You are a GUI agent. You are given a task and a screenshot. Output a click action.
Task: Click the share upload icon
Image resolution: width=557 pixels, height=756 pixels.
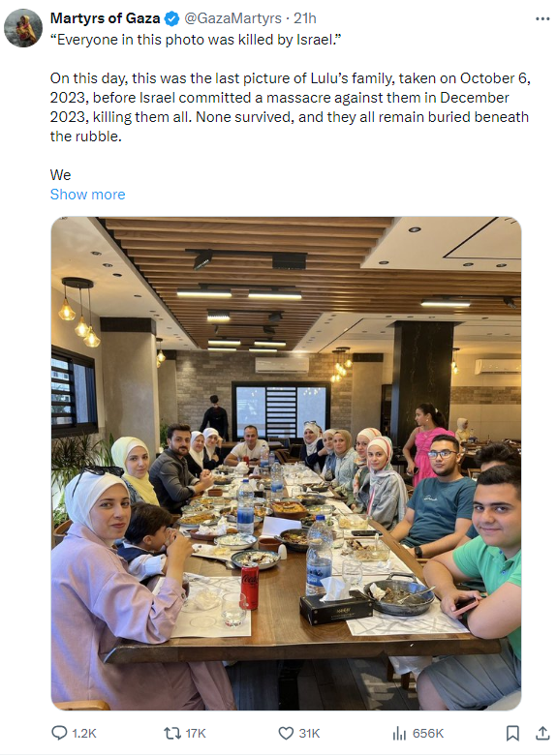(543, 734)
